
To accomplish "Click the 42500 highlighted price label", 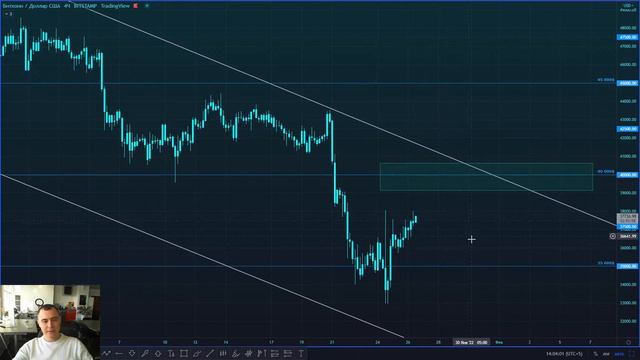I will [627, 129].
